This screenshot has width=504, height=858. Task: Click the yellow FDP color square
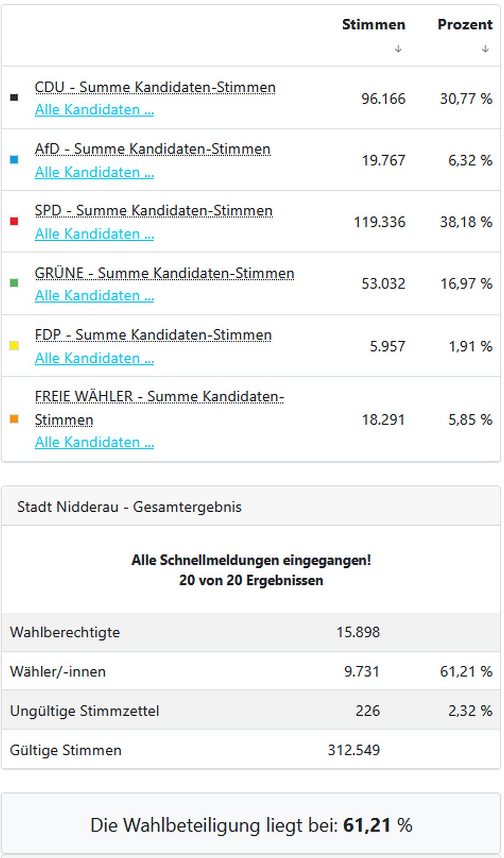[15, 345]
